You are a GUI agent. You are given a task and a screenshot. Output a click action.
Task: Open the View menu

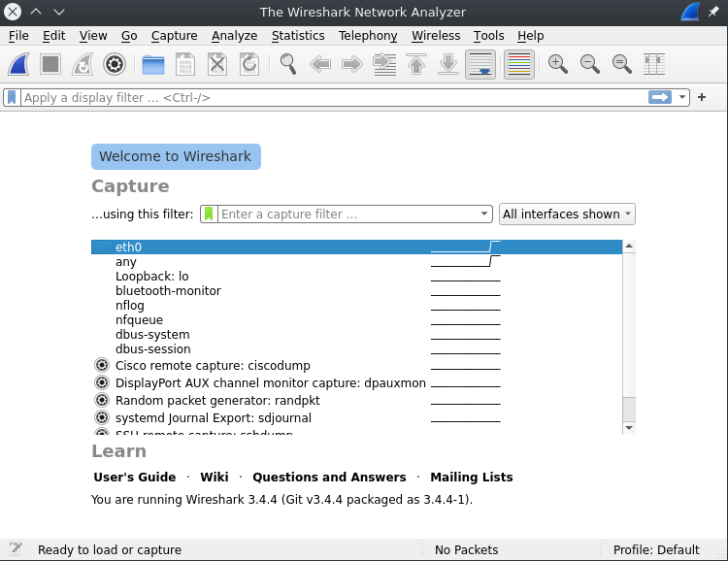coord(93,36)
